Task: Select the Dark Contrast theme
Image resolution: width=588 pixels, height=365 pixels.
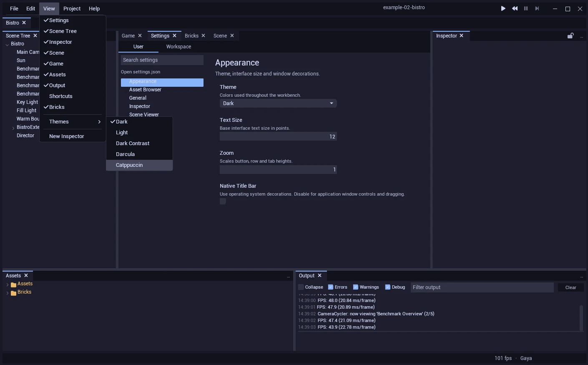Action: 139,143
